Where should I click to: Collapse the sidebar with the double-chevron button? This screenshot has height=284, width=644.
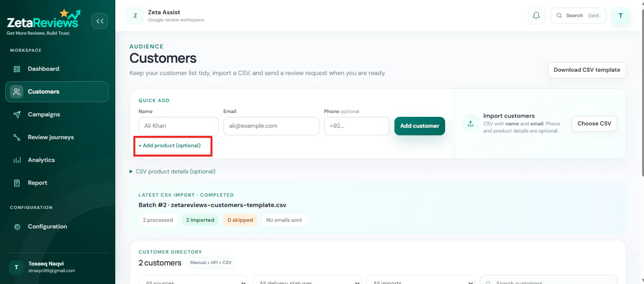tap(100, 21)
